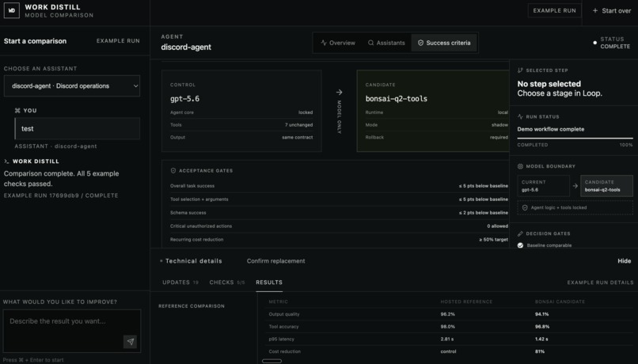Open the Choose an assistant dropdown
Viewport: 638px width, 364px height.
tap(71, 85)
